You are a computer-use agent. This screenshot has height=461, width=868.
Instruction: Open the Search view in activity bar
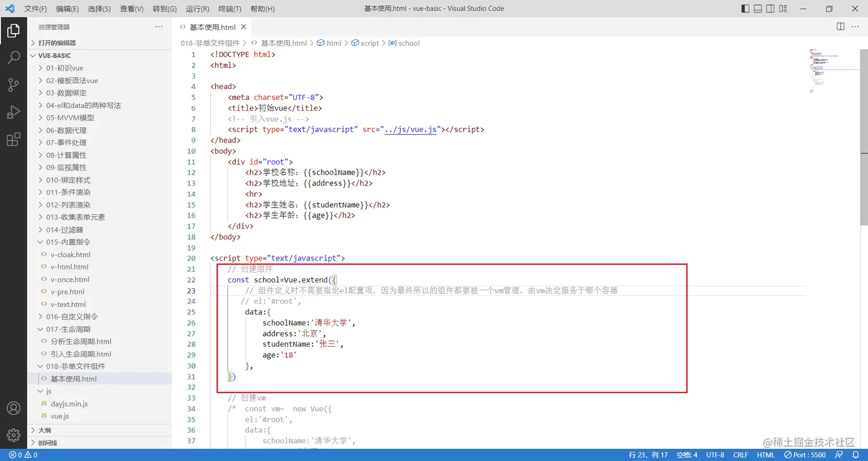[x=13, y=57]
